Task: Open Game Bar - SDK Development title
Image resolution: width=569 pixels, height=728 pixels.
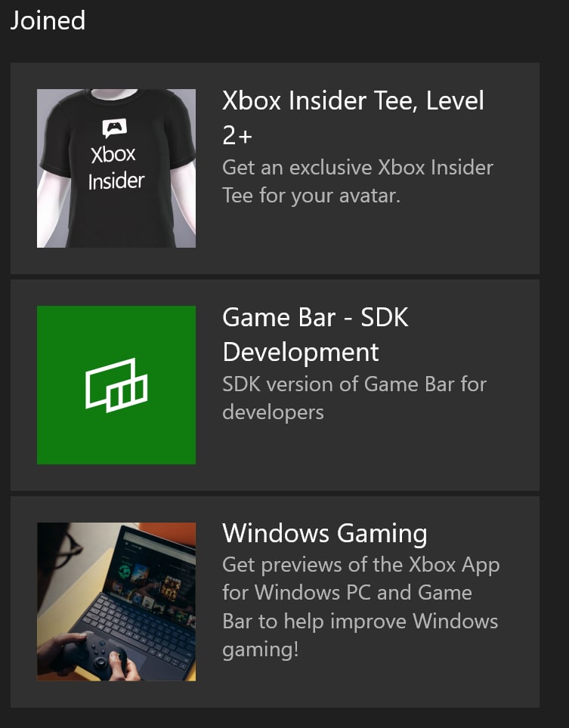Action: click(x=315, y=335)
